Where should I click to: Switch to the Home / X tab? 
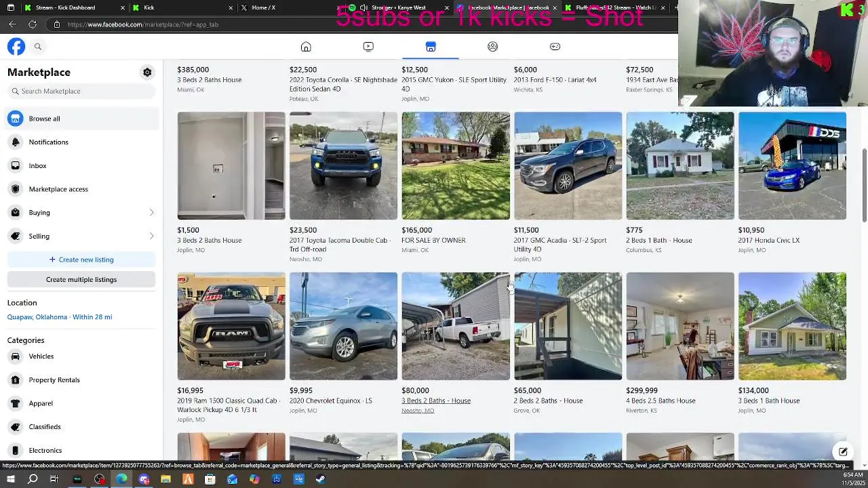[x=292, y=7]
